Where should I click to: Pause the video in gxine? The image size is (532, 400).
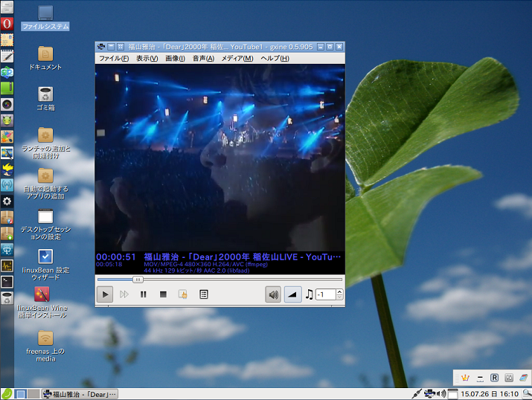(x=143, y=294)
